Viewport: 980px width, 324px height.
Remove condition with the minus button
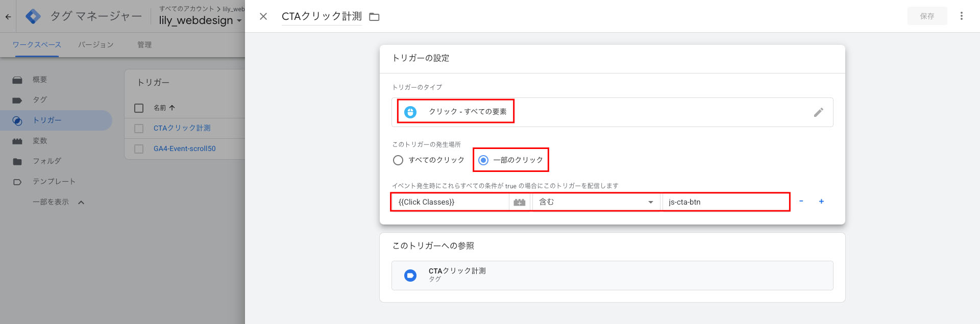tap(801, 202)
